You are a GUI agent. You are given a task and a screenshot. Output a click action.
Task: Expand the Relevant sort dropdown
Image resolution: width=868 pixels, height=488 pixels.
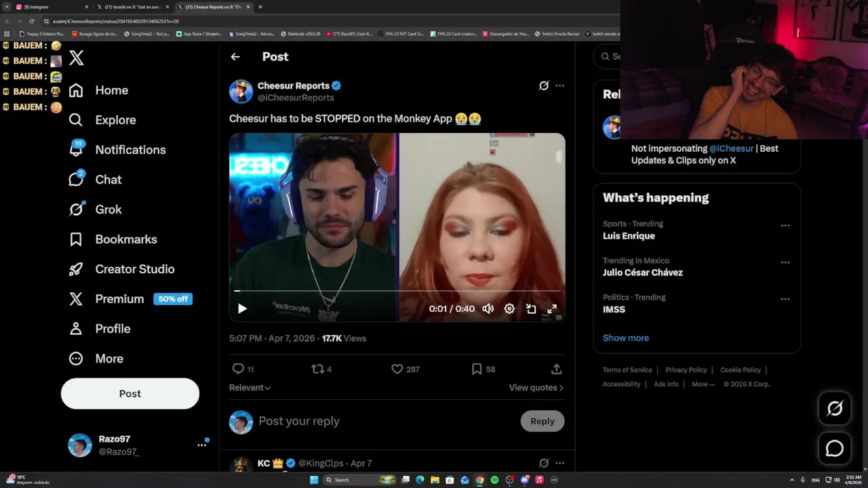250,388
